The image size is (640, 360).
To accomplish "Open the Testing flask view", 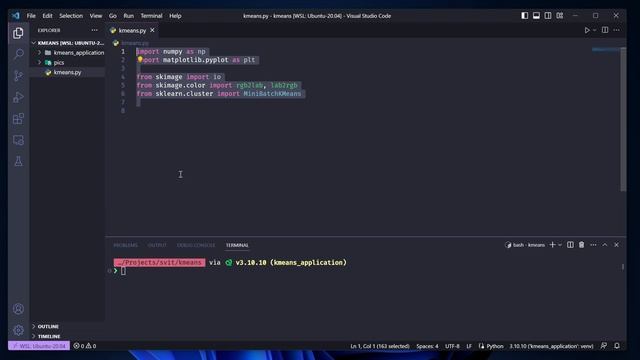I will click(18, 161).
